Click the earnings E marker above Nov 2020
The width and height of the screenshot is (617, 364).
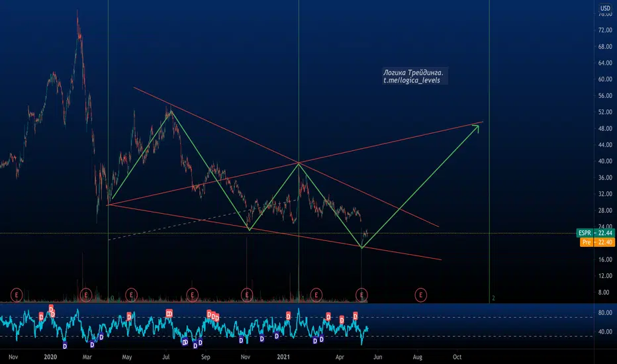click(247, 295)
